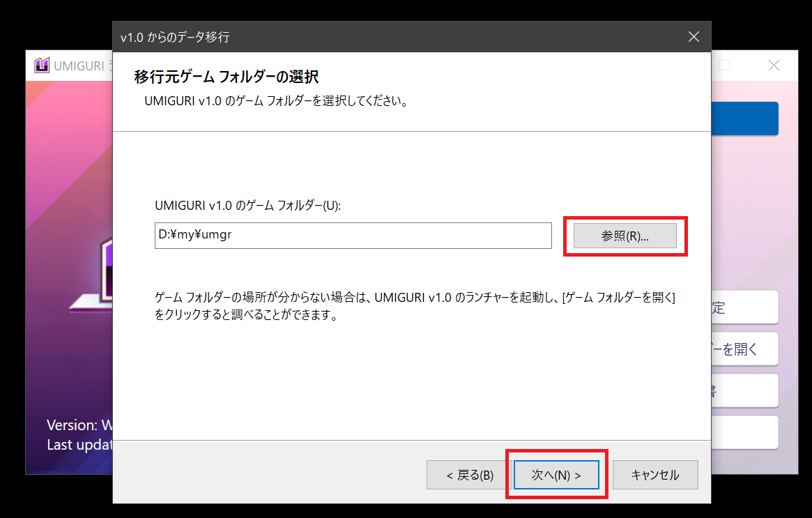Click the maximize button of the launcher window
The width and height of the screenshot is (812, 518).
(725, 66)
